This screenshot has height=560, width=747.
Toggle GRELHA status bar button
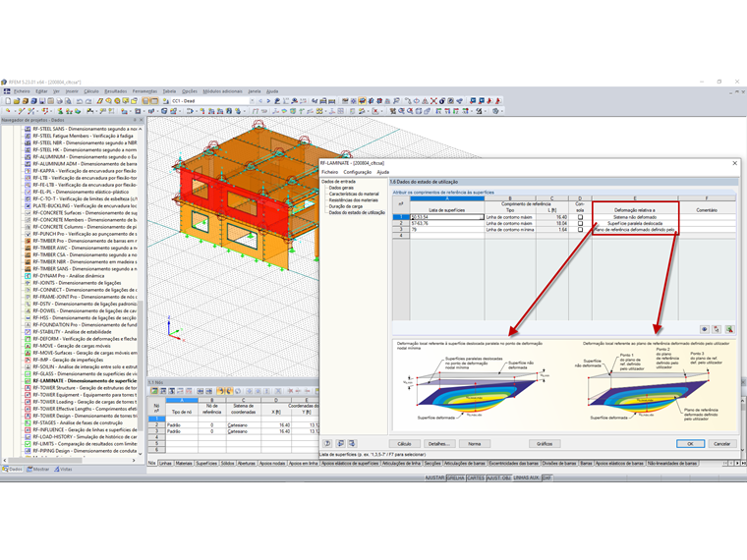tap(455, 477)
